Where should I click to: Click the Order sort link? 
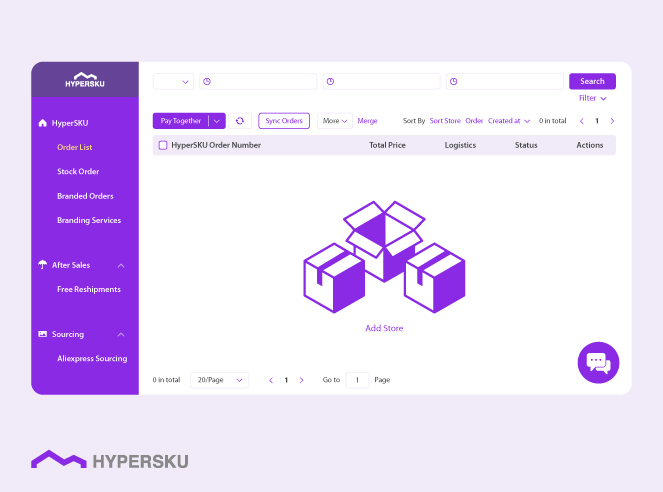coord(474,121)
